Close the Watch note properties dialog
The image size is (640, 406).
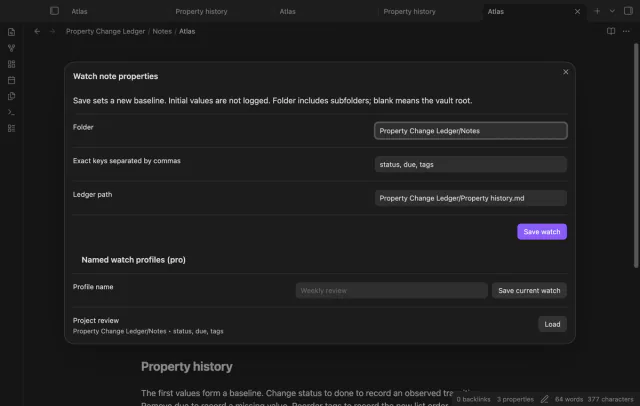pos(566,72)
